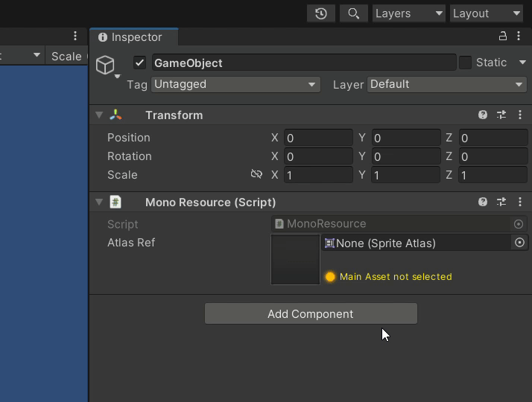
Task: Open the Undo History button
Action: pos(321,13)
